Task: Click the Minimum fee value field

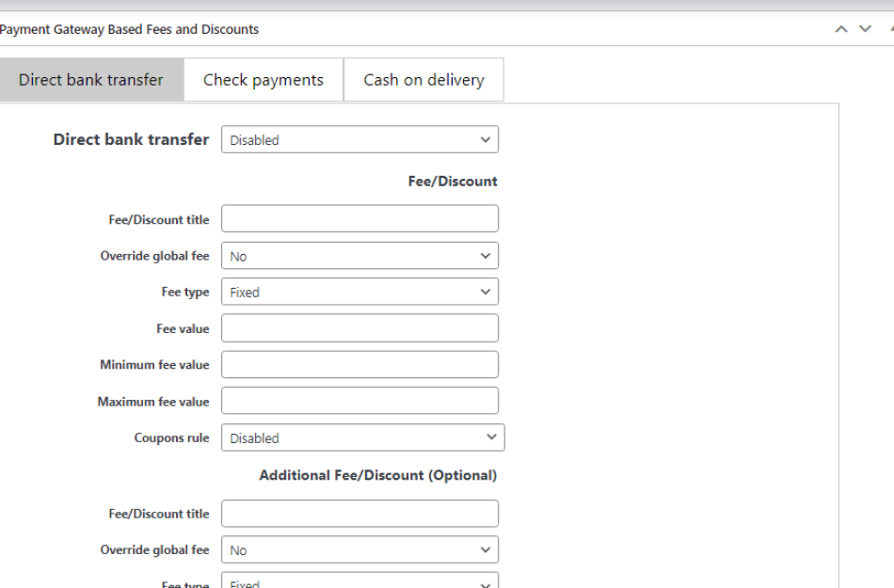Action: click(x=360, y=364)
